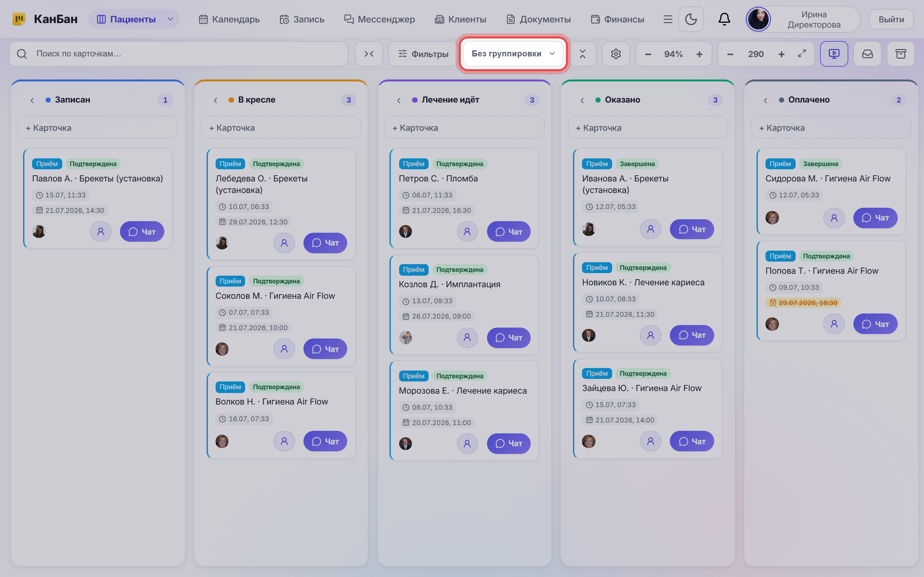Click the archive box icon
The width and height of the screenshot is (924, 577).
pyautogui.click(x=901, y=54)
